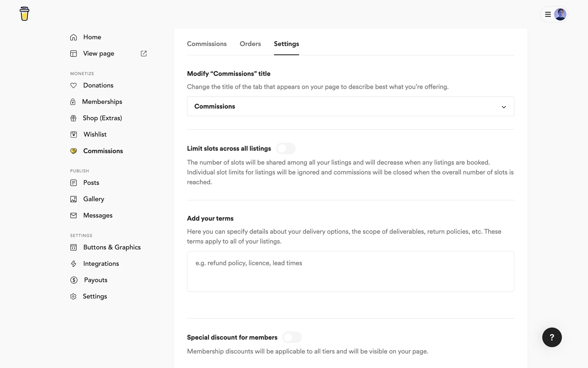
Task: Click the Gallery image icon
Action: [73, 199]
